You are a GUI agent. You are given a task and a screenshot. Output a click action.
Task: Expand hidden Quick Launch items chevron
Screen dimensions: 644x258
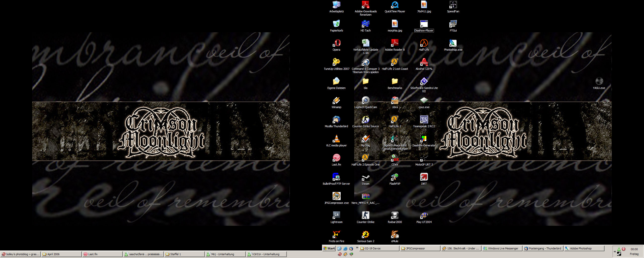(x=357, y=248)
